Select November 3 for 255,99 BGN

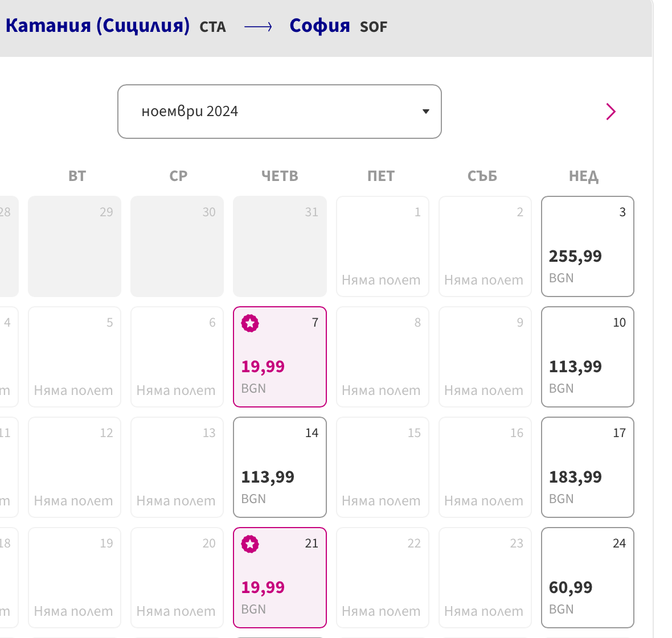(x=587, y=246)
